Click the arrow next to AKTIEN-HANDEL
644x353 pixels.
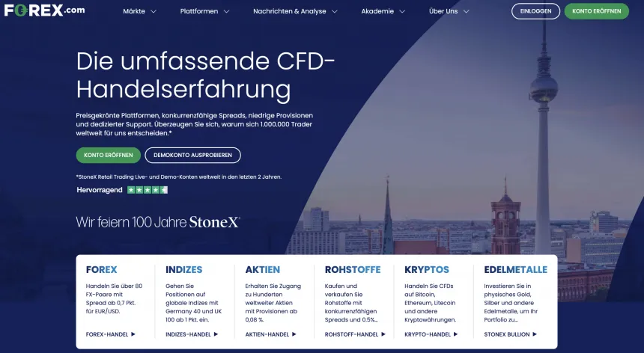click(294, 334)
